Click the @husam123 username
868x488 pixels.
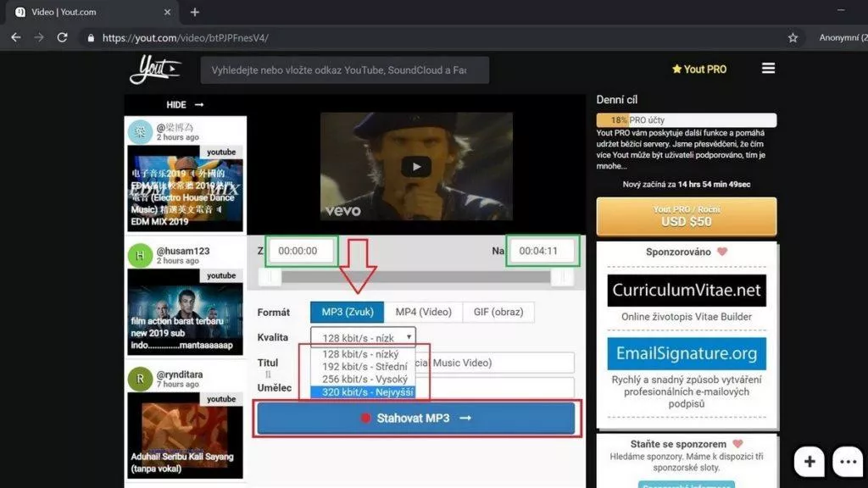[x=183, y=251]
